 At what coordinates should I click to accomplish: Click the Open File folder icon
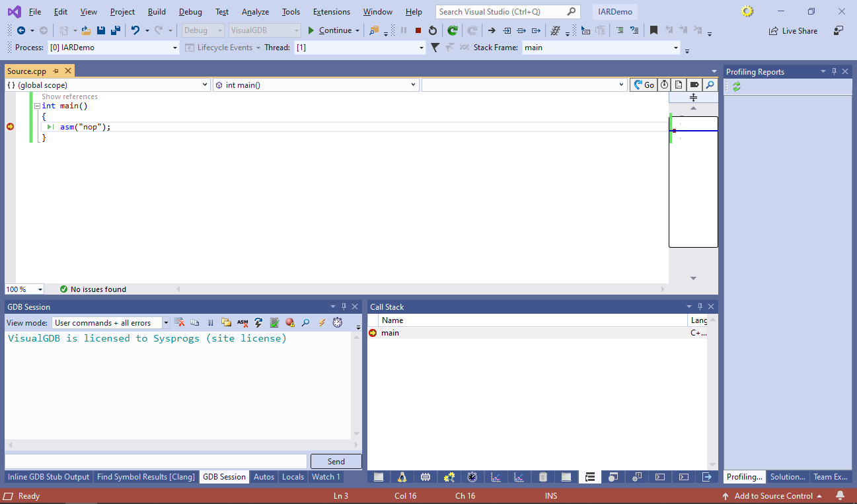[x=86, y=30]
